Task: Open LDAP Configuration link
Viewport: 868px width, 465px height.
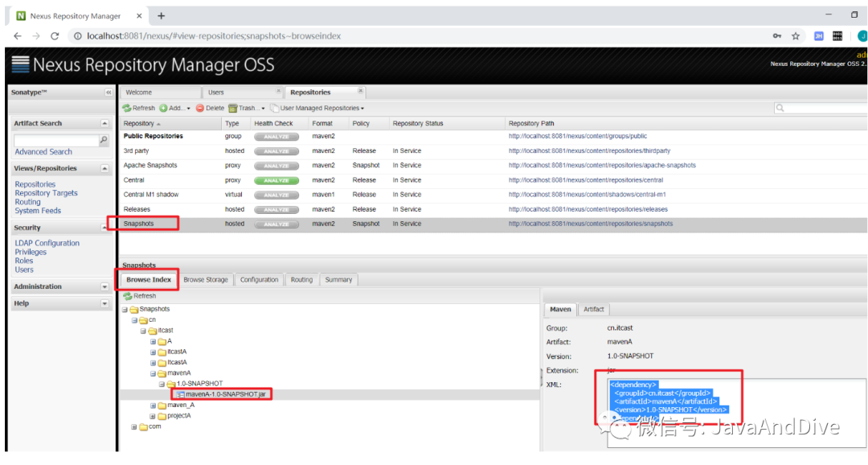Action: 47,243
